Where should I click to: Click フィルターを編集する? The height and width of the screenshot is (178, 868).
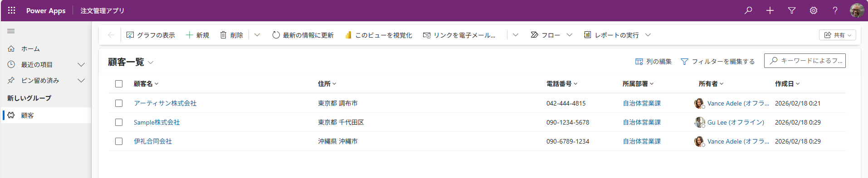[718, 62]
